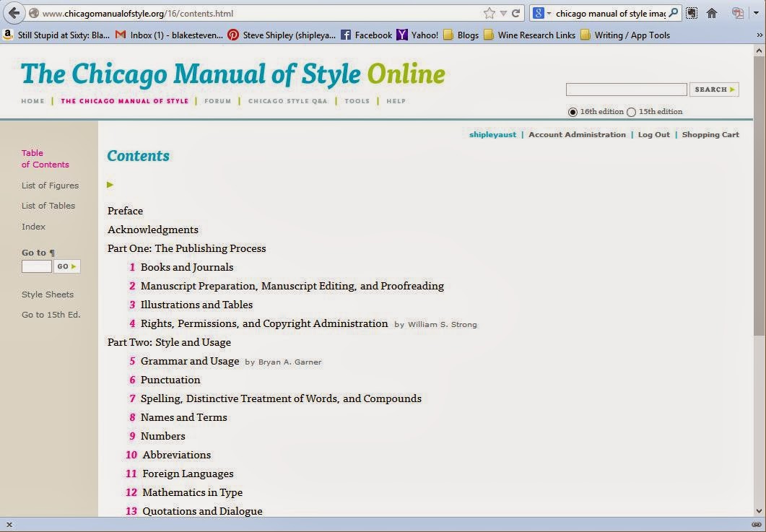
Task: Open List of Tables in sidebar
Action: tap(48, 206)
